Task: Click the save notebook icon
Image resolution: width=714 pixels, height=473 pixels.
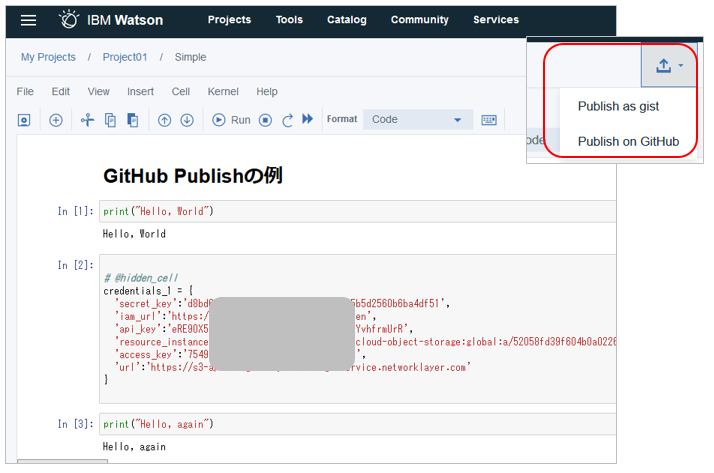Action: coord(24,120)
